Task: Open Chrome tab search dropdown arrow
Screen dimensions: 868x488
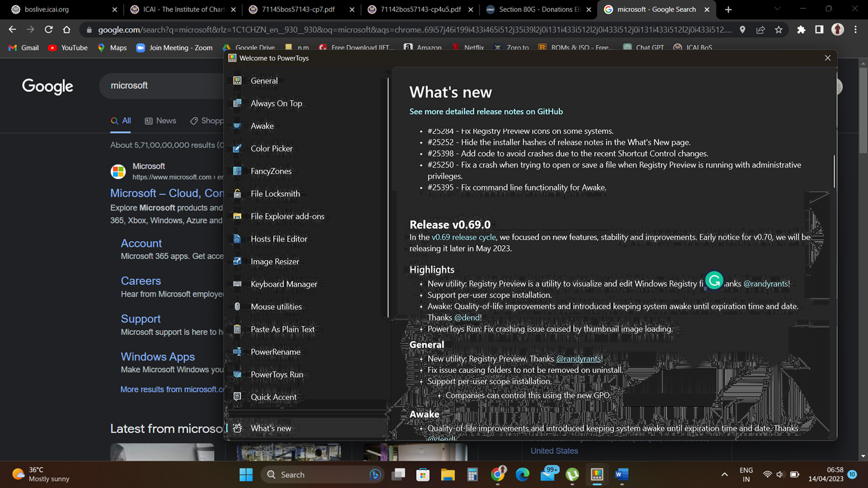Action: click(777, 9)
